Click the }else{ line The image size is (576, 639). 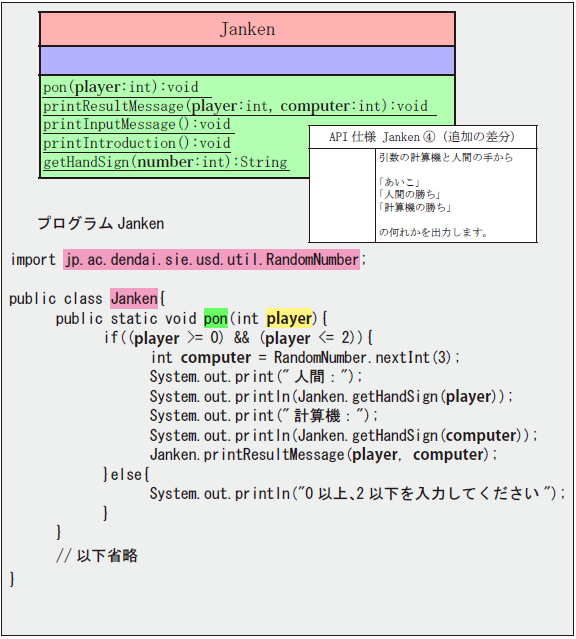click(x=126, y=474)
